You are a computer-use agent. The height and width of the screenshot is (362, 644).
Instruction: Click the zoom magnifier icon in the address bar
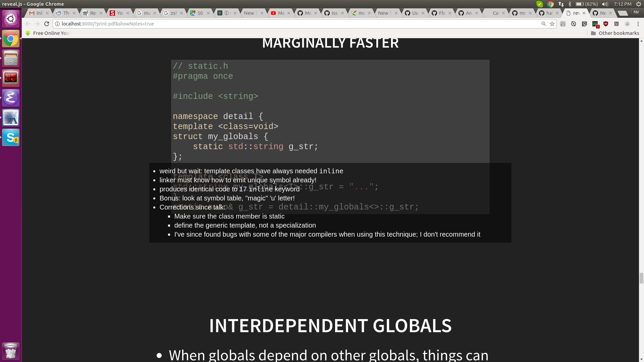point(543,24)
